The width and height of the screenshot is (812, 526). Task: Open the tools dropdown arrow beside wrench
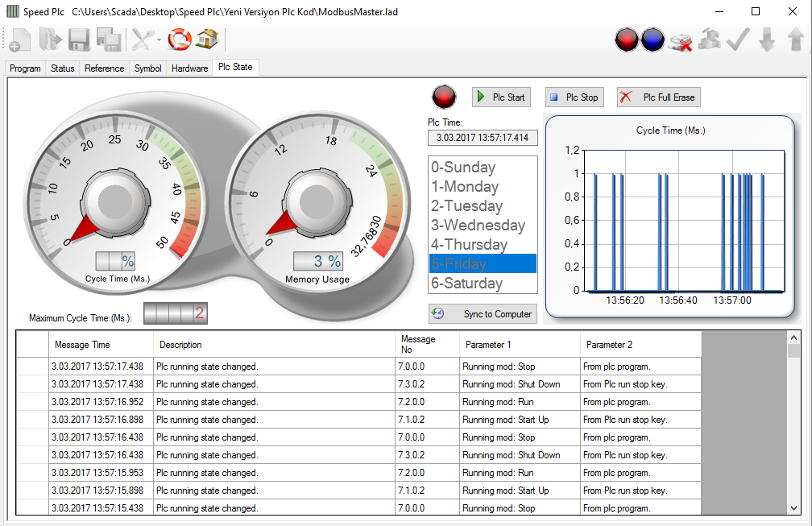(159, 39)
